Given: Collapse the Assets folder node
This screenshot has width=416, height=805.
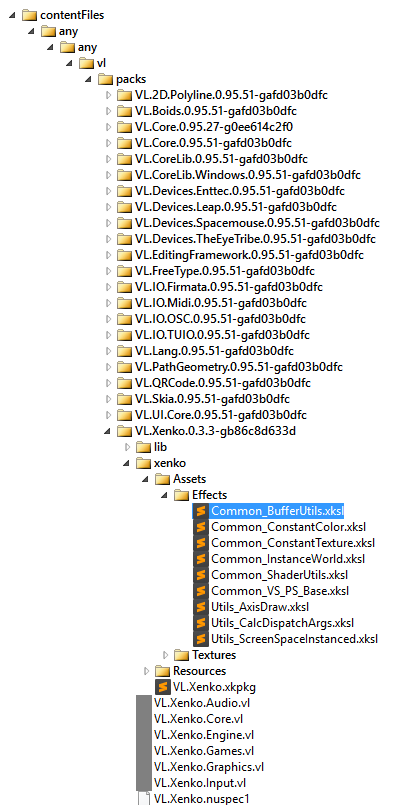Looking at the screenshot, I should pos(145,480).
